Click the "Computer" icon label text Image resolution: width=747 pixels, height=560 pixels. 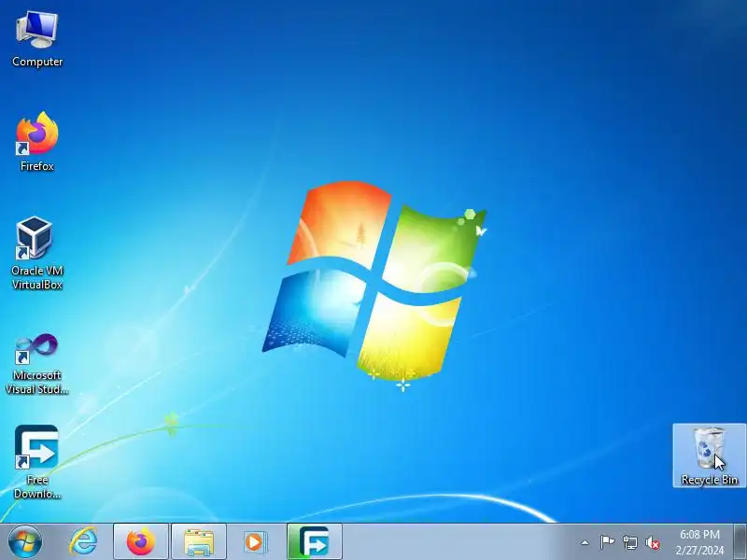point(37,62)
